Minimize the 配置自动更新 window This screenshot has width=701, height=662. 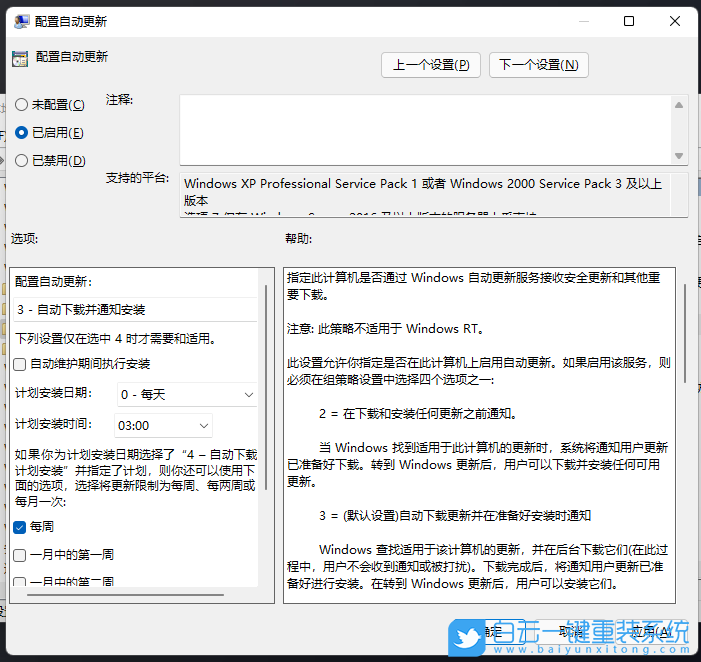point(583,21)
